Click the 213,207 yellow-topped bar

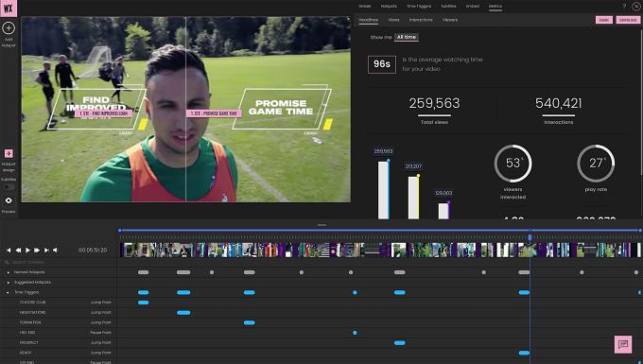(413, 198)
